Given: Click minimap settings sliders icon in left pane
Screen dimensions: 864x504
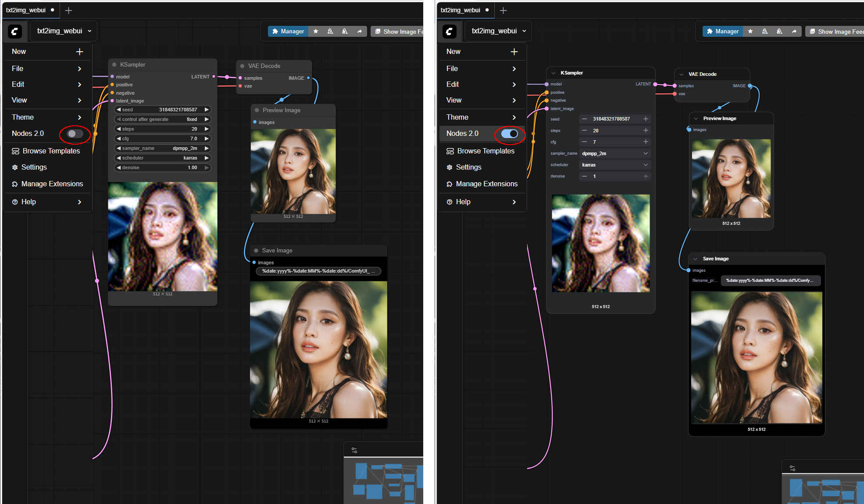Looking at the screenshot, I should 354,450.
